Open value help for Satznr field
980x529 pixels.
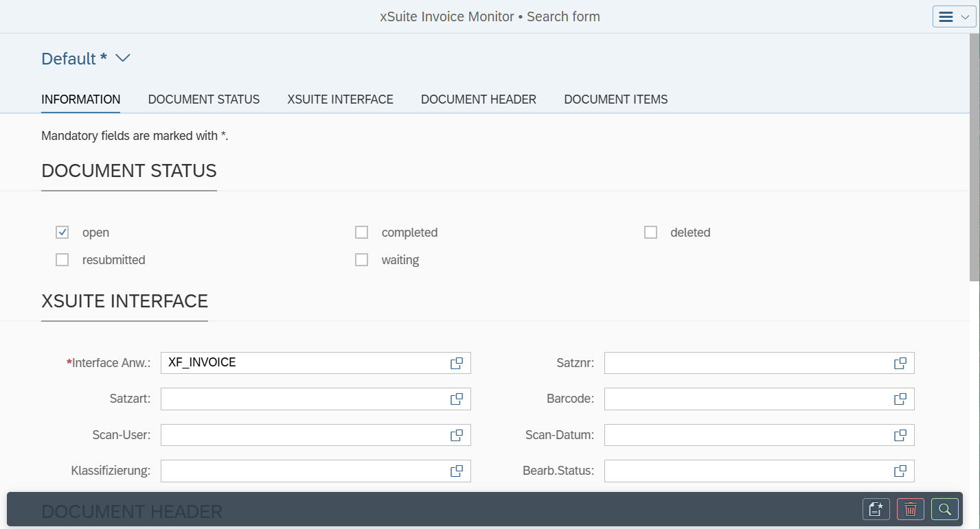(x=899, y=363)
